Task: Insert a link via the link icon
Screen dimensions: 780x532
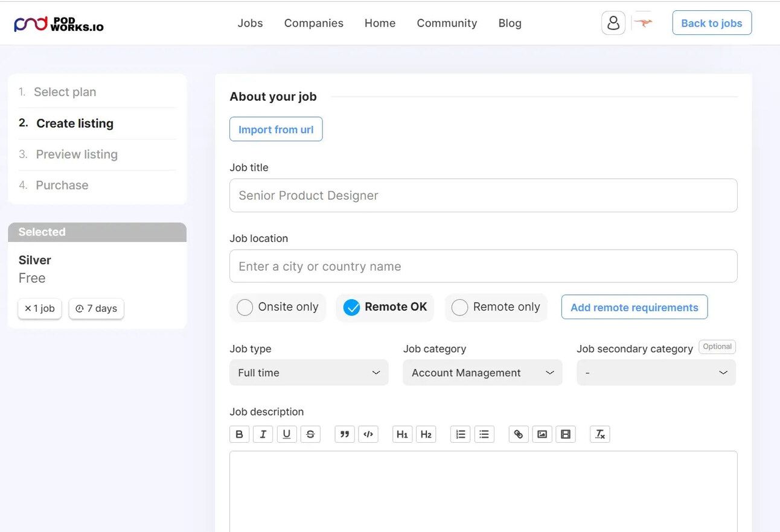Action: click(518, 434)
